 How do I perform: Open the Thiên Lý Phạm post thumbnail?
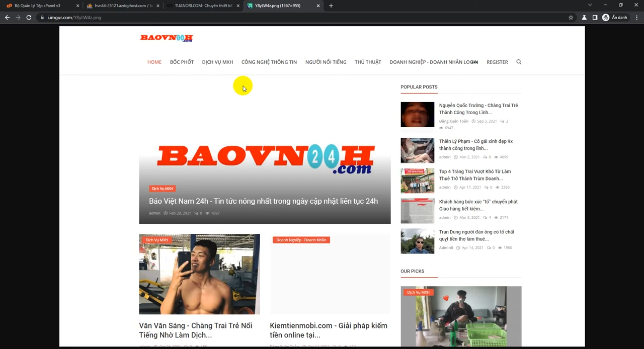pyautogui.click(x=417, y=150)
